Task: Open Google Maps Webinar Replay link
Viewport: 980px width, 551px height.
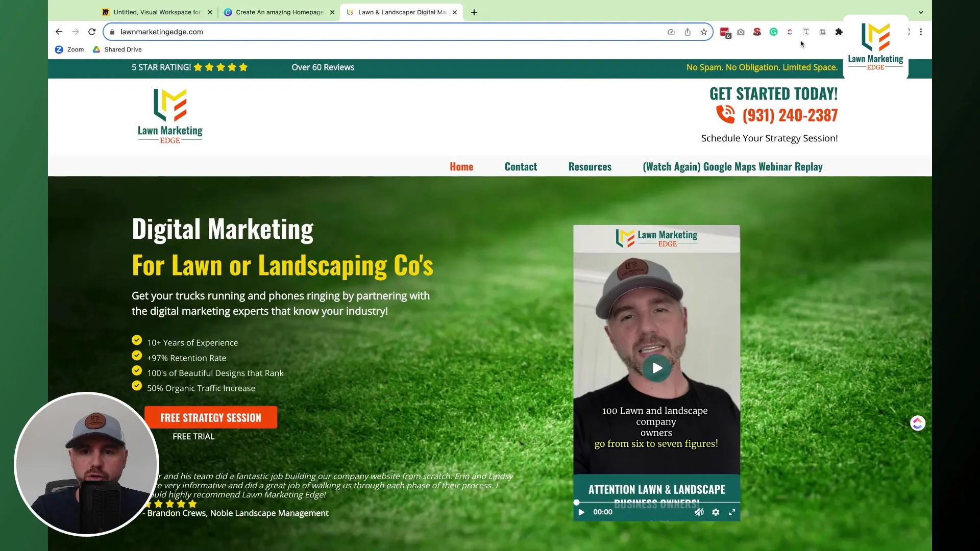Action: (x=732, y=167)
